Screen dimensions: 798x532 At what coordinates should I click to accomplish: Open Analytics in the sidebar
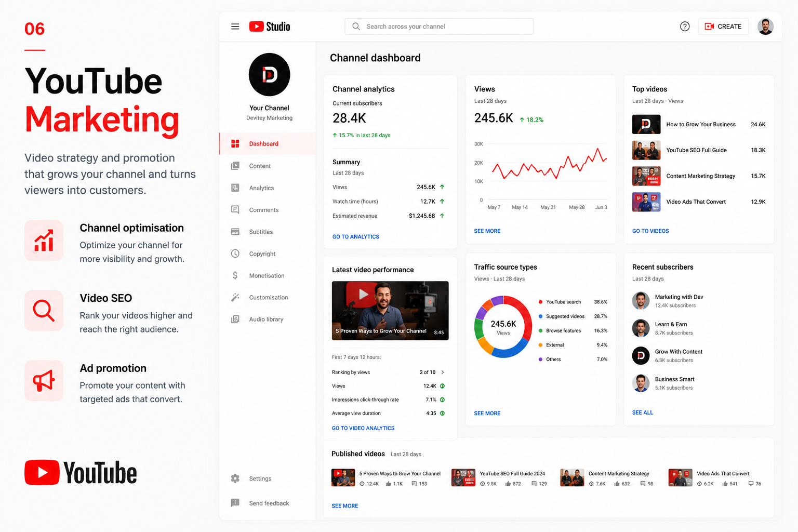268,188
